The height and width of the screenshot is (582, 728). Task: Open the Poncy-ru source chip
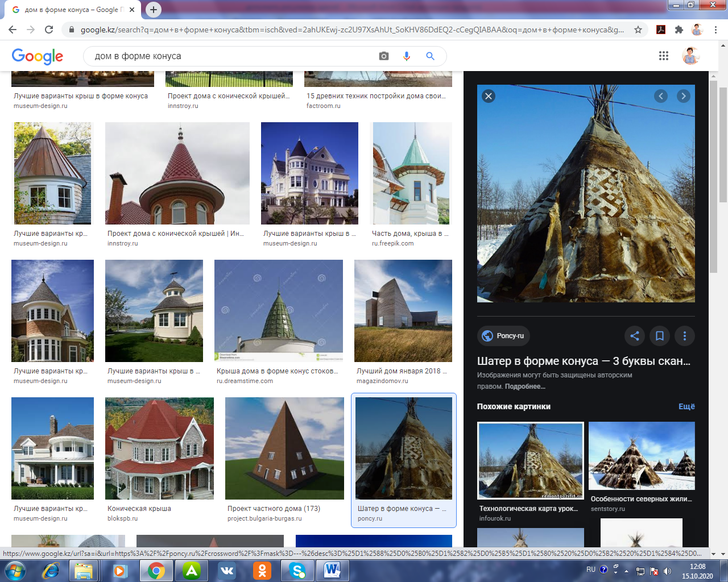pyautogui.click(x=503, y=336)
